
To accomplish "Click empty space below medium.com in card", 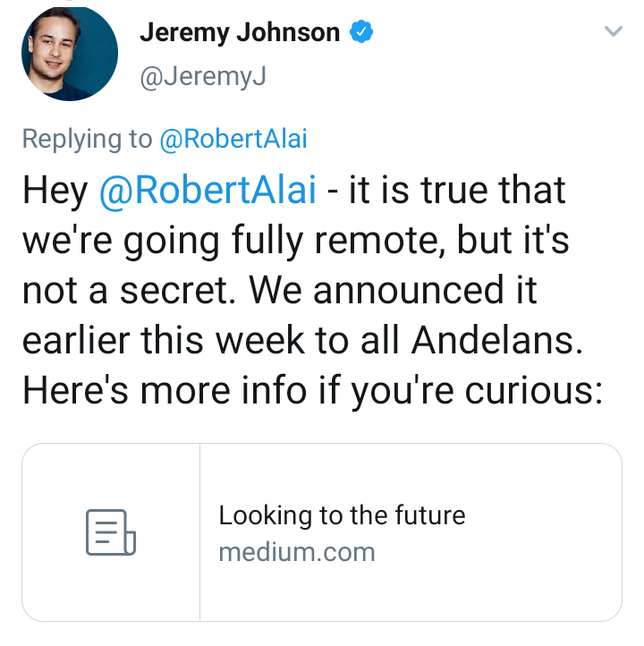I will [x=411, y=591].
